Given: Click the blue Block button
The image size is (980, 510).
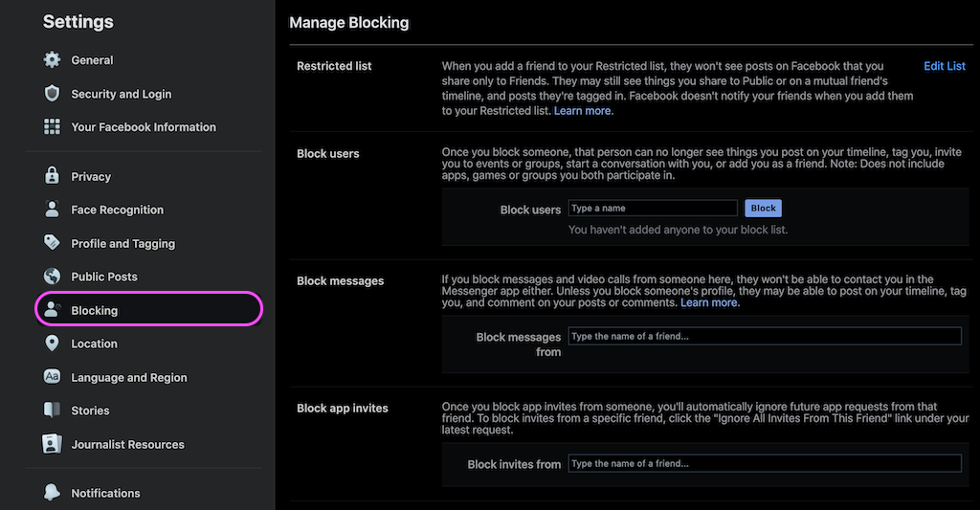Looking at the screenshot, I should click(x=763, y=209).
